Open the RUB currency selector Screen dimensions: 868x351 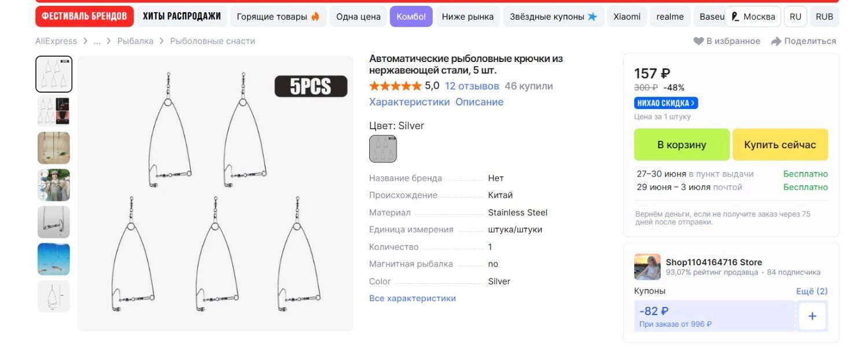[824, 17]
